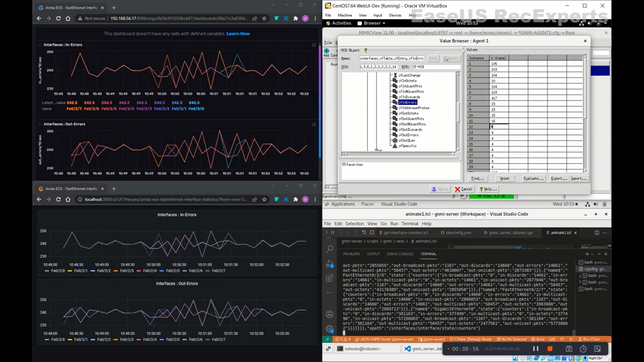The image size is (644, 362).
Task: Reload the 192.168.56.17 dashboard browser page
Action: [x=58, y=18]
